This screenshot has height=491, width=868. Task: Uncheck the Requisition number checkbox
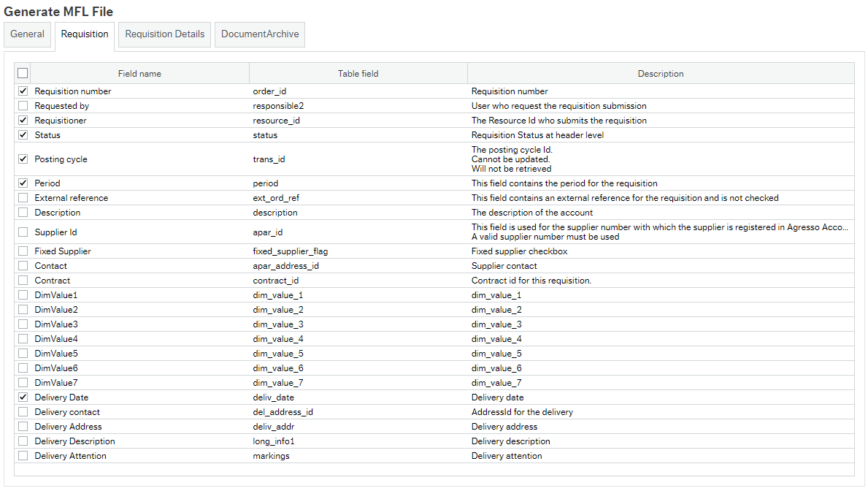[x=23, y=91]
